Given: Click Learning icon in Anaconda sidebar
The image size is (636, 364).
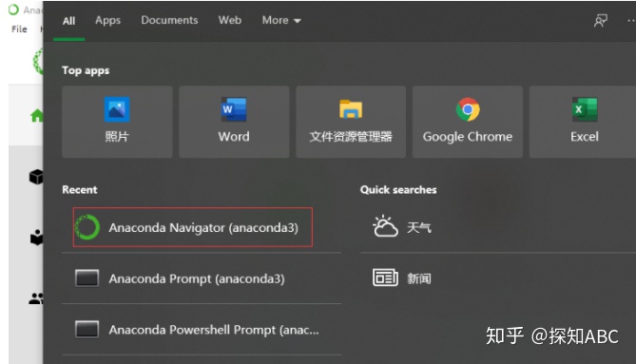Looking at the screenshot, I should click(x=36, y=238).
